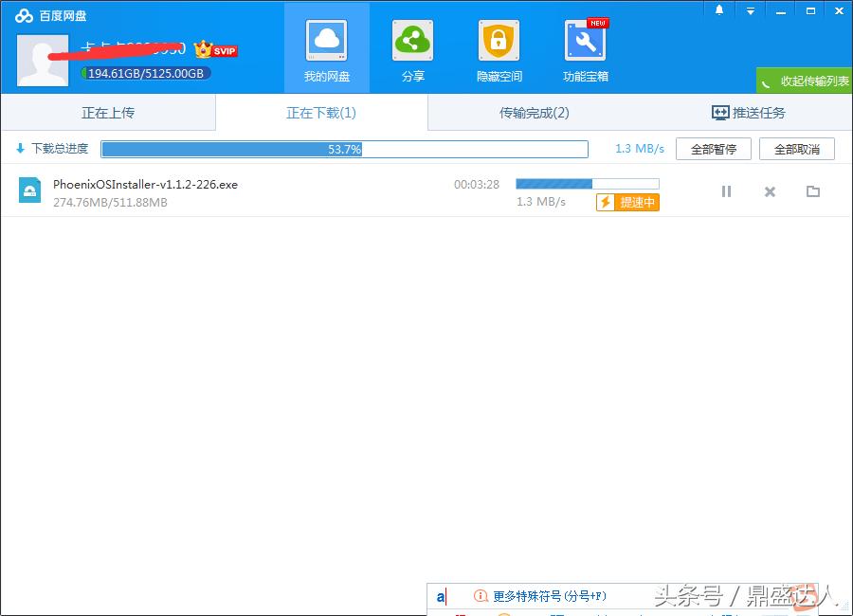Open the 传输完成(2) tab
Image resolution: width=853 pixels, height=616 pixels.
534,112
